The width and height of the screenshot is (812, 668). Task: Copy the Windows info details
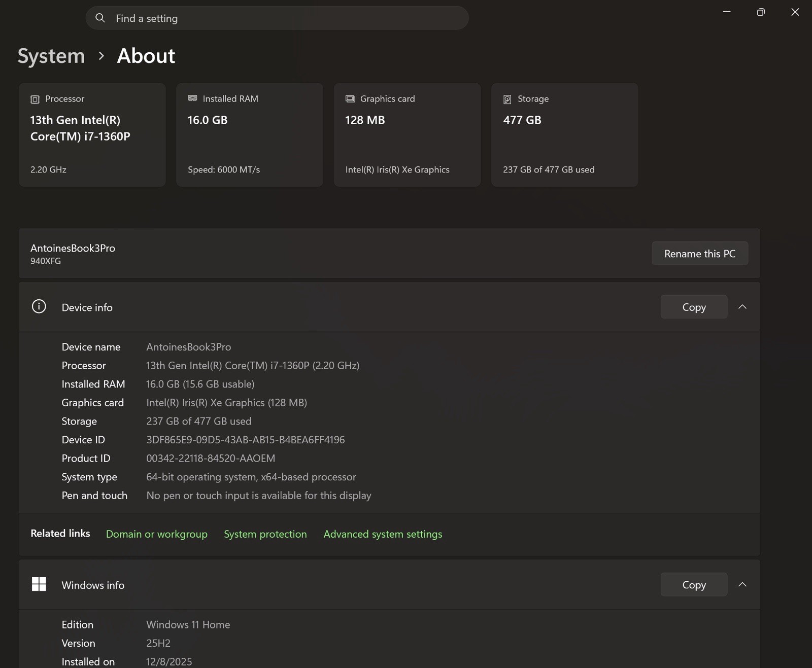694,585
